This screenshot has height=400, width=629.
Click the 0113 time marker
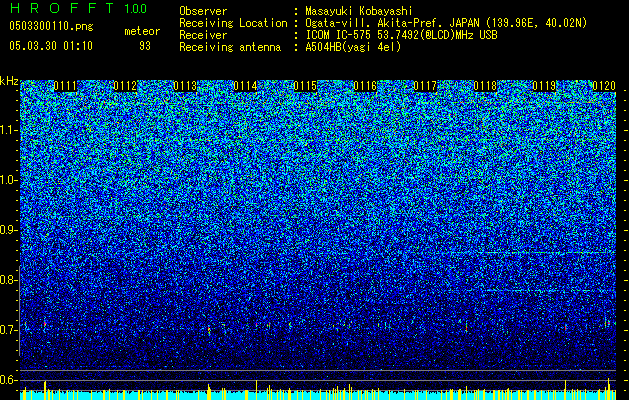185,86
